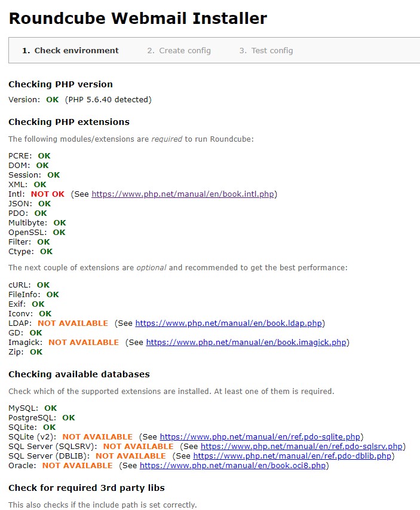Click the Checking PHP extensions heading
The width and height of the screenshot is (420, 510).
click(x=69, y=122)
